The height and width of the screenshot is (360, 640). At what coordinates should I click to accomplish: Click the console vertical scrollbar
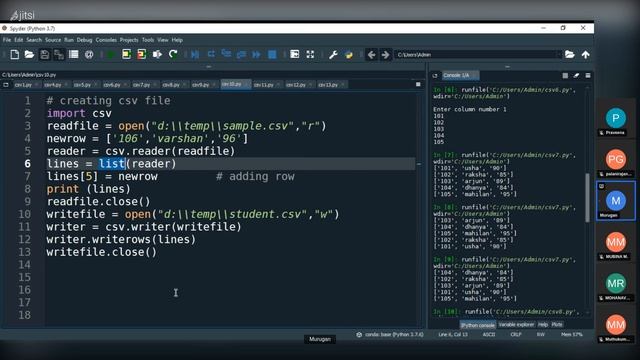pos(587,198)
